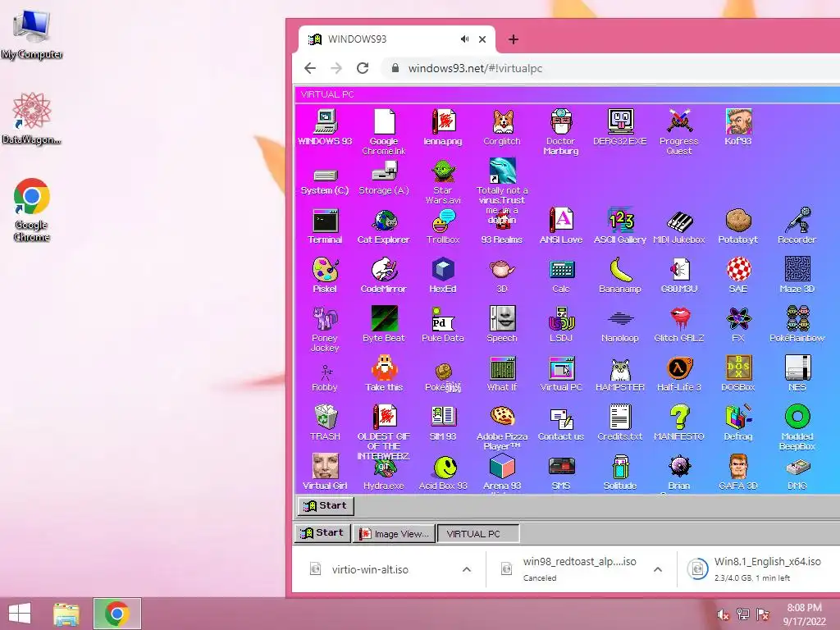Open the Piskel palette icon

[x=325, y=275]
